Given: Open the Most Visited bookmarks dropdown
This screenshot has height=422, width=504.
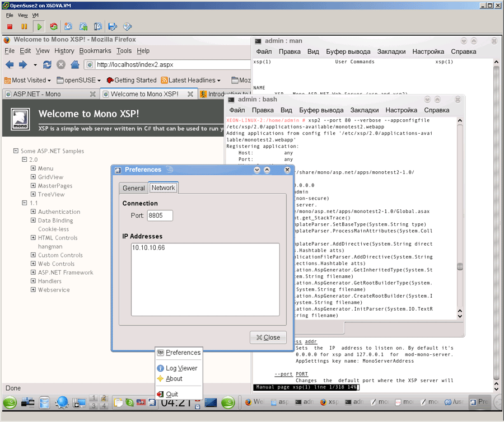Looking at the screenshot, I should pyautogui.click(x=27, y=80).
